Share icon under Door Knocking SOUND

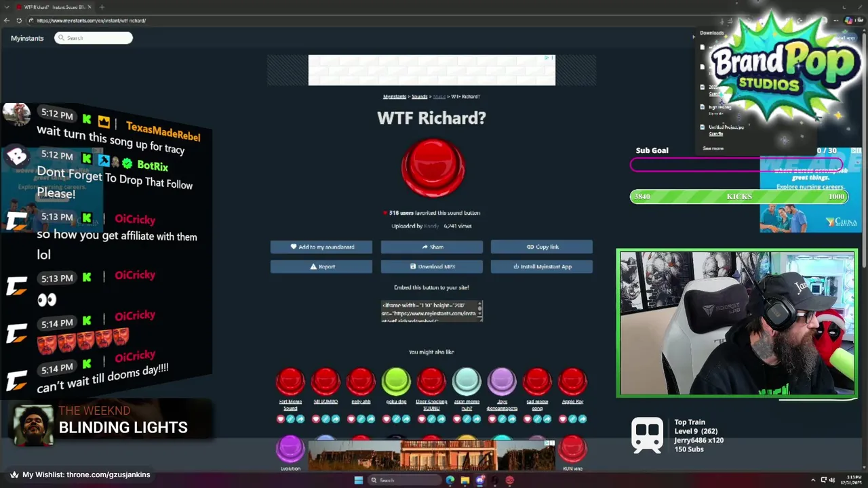441,419
